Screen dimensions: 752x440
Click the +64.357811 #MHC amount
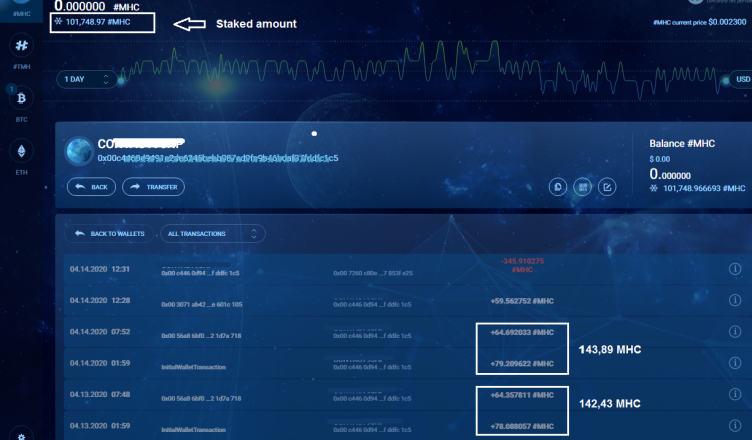(x=522, y=395)
